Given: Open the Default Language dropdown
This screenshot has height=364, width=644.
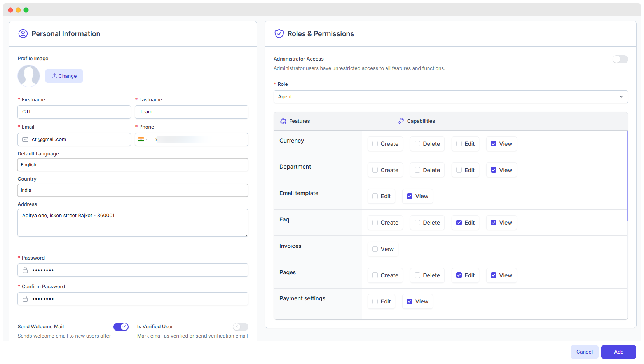Looking at the screenshot, I should pos(133,165).
